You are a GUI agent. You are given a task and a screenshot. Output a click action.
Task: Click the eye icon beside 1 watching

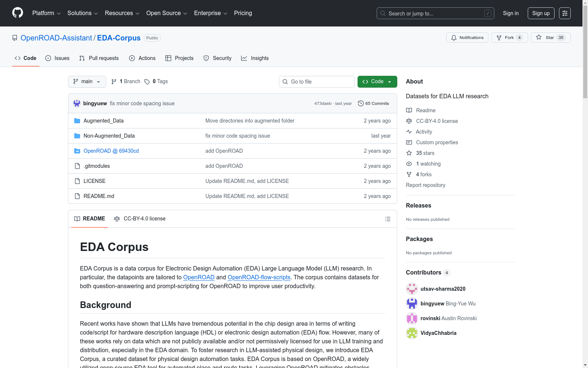[409, 164]
